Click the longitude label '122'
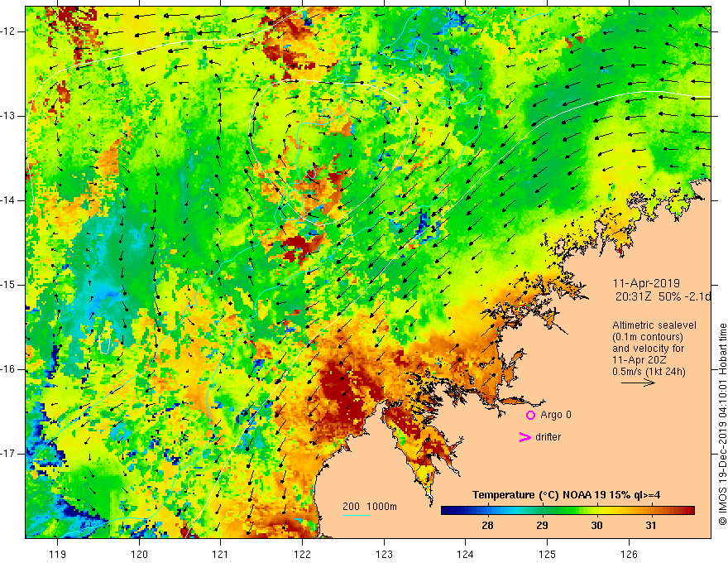 (302, 554)
